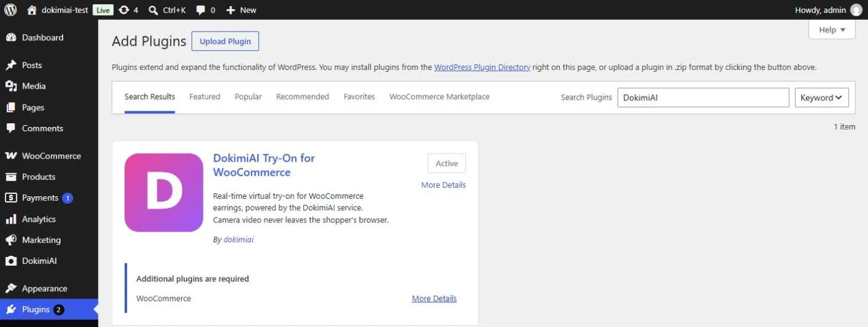This screenshot has width=868, height=327.
Task: Open the New content plus menu
Action: pyautogui.click(x=241, y=10)
